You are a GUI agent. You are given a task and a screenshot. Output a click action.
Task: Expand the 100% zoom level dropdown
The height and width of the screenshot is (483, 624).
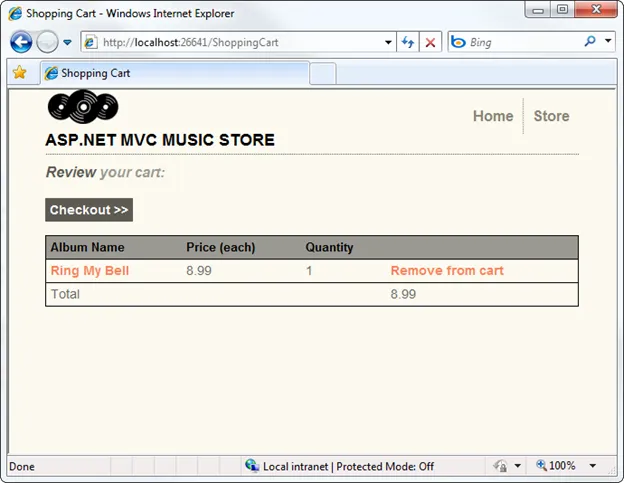tap(593, 466)
